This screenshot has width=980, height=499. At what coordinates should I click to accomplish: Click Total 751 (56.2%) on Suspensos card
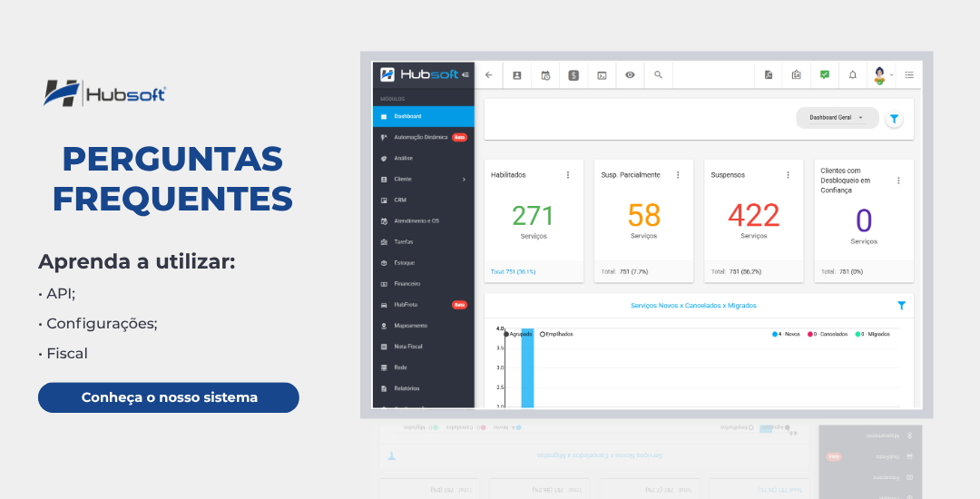(736, 271)
